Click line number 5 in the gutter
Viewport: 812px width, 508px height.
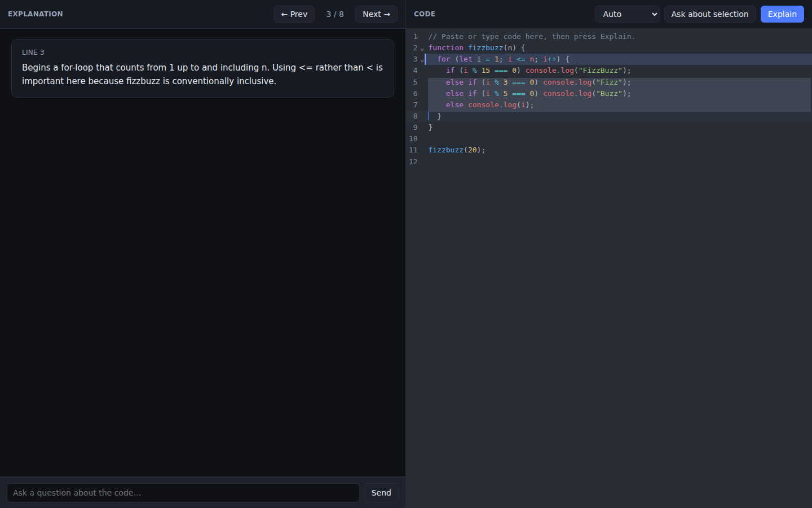(x=416, y=82)
